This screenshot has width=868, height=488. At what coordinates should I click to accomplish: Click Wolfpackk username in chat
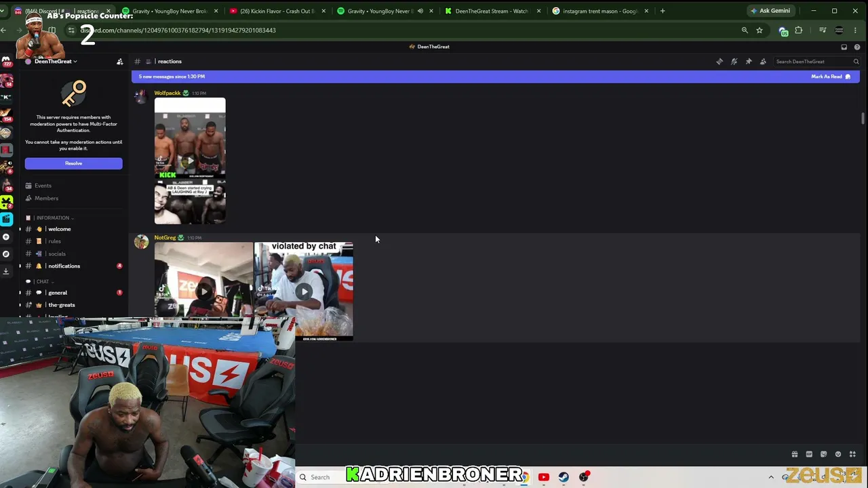(167, 93)
